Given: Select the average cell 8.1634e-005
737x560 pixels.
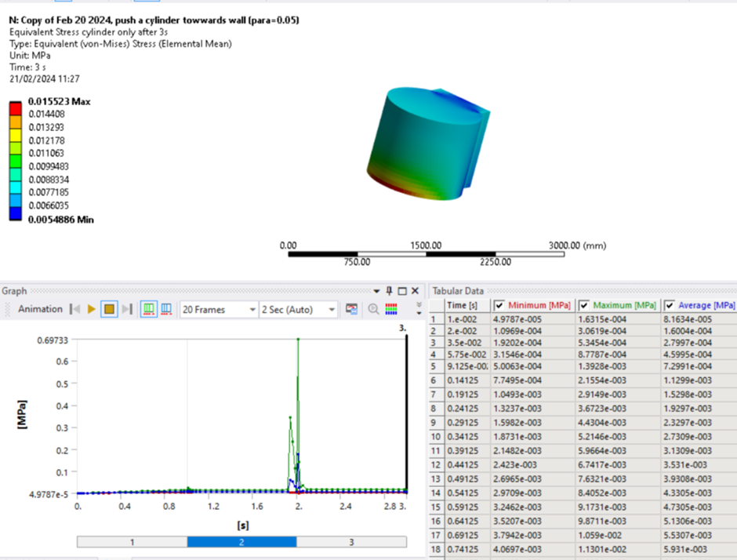Looking at the screenshot, I should [x=700, y=319].
